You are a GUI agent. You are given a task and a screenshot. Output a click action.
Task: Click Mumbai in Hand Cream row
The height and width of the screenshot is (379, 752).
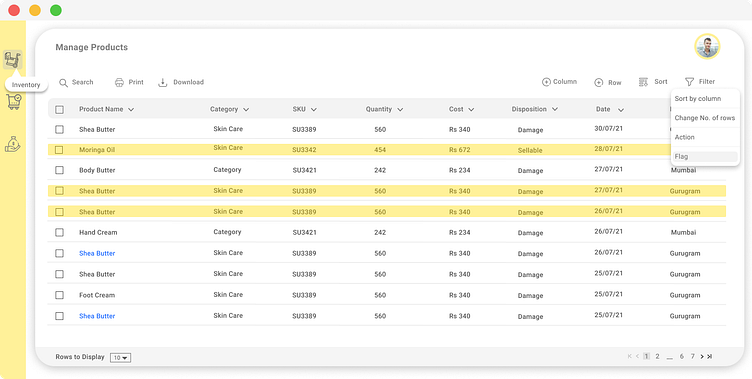[683, 232]
